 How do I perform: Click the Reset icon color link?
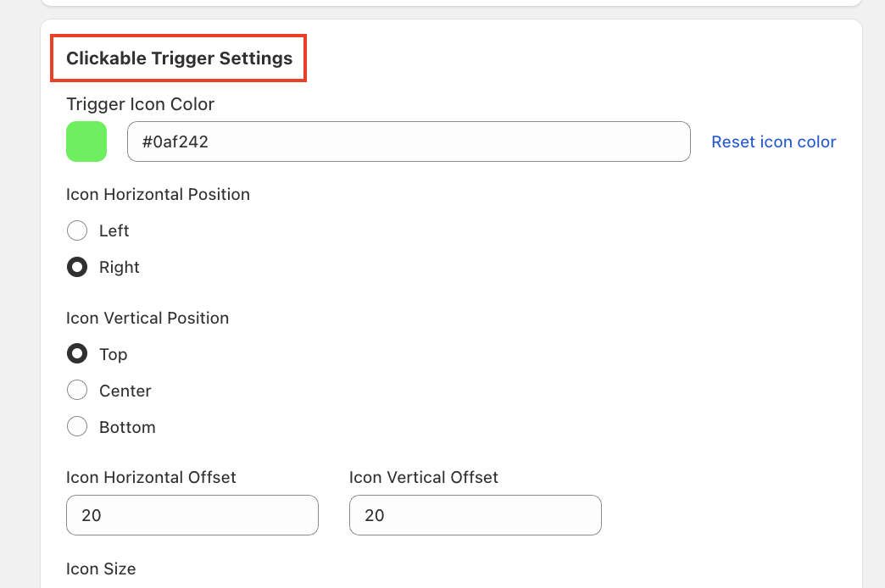(x=773, y=141)
